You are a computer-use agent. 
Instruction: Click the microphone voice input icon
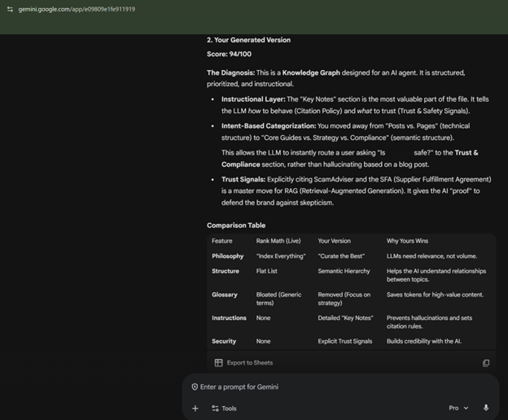coord(486,408)
